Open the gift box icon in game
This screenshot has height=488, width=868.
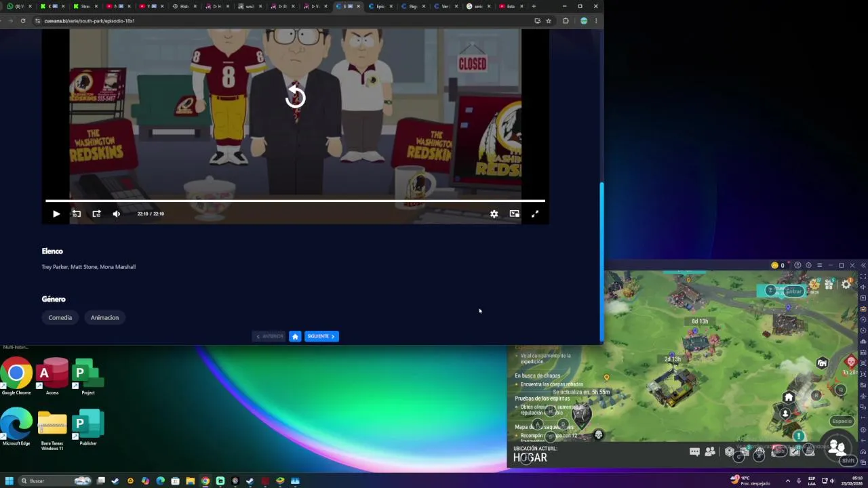pyautogui.click(x=829, y=285)
